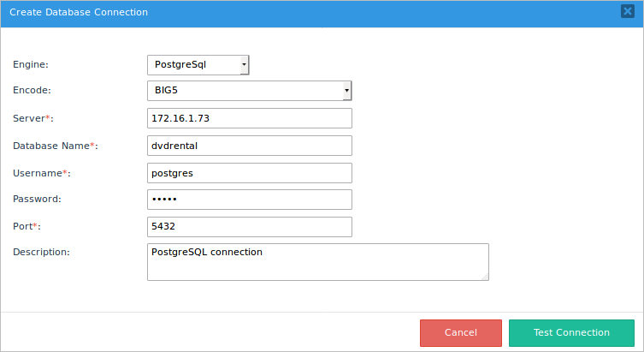The width and height of the screenshot is (644, 352).
Task: Click the Password field label
Action: [38, 200]
